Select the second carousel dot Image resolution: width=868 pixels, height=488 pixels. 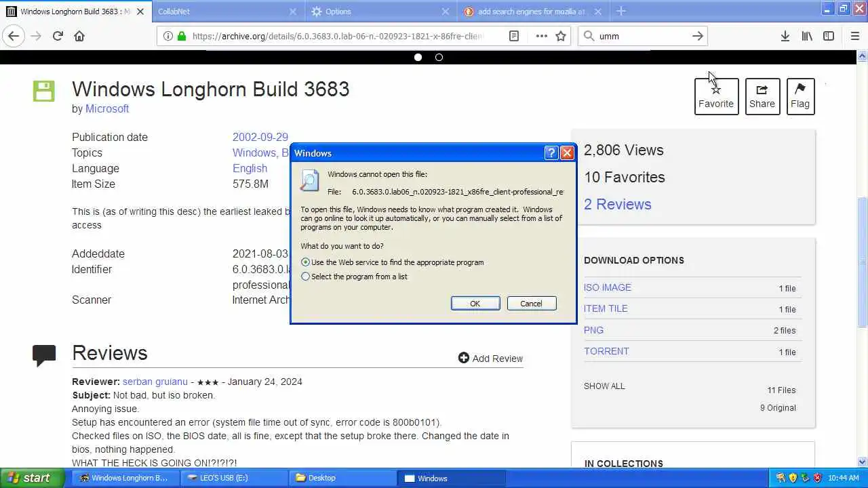[x=439, y=58]
